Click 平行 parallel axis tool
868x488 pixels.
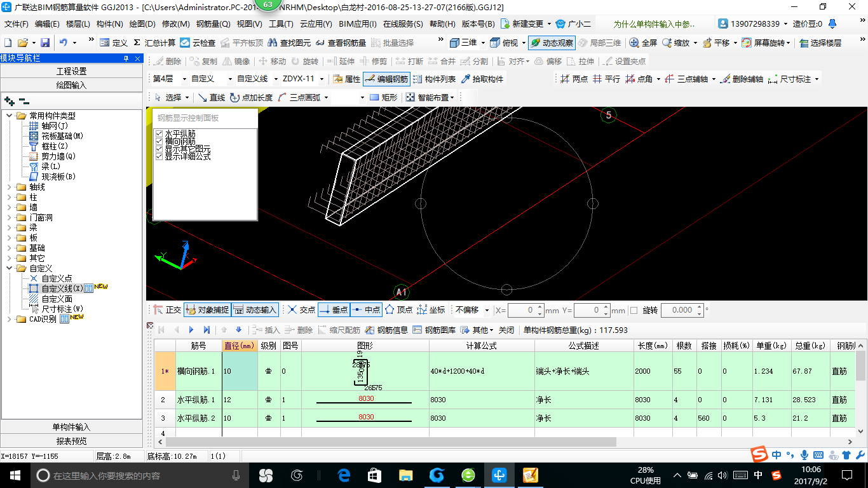pyautogui.click(x=606, y=79)
